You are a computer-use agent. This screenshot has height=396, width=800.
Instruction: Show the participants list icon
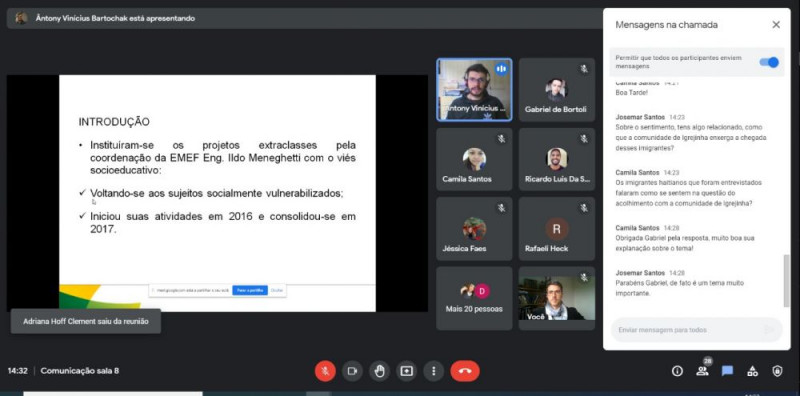703,371
